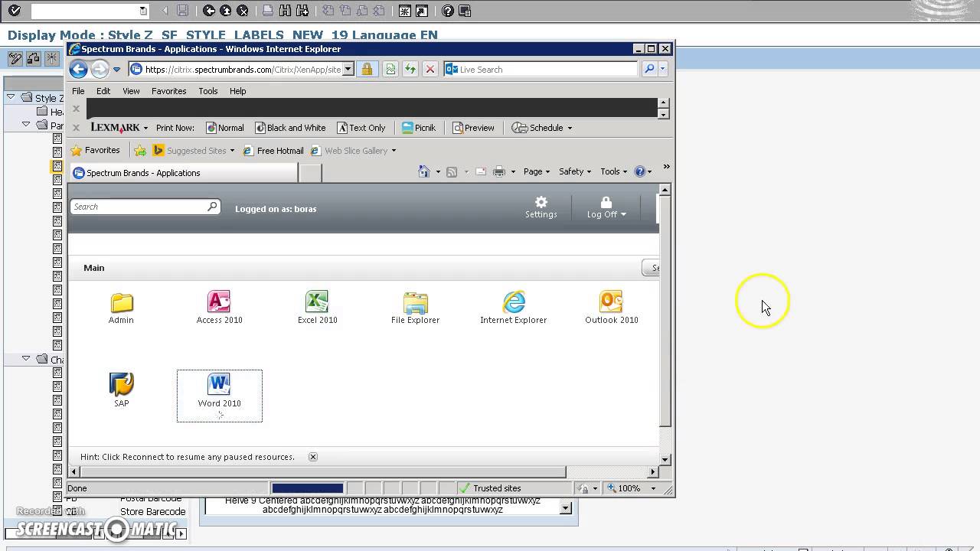Open the Favorites menu
Viewport: 980px width, 551px height.
coord(168,91)
